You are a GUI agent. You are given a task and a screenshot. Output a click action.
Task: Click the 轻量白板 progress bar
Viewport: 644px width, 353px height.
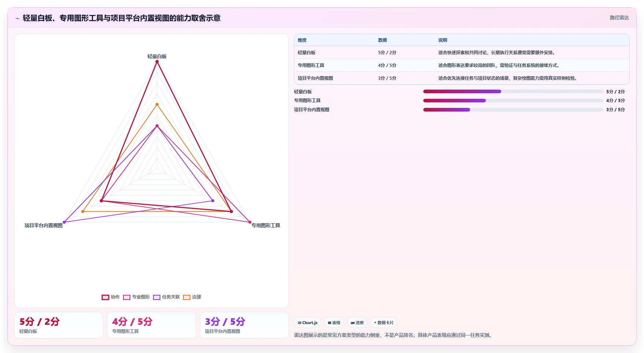(513, 91)
